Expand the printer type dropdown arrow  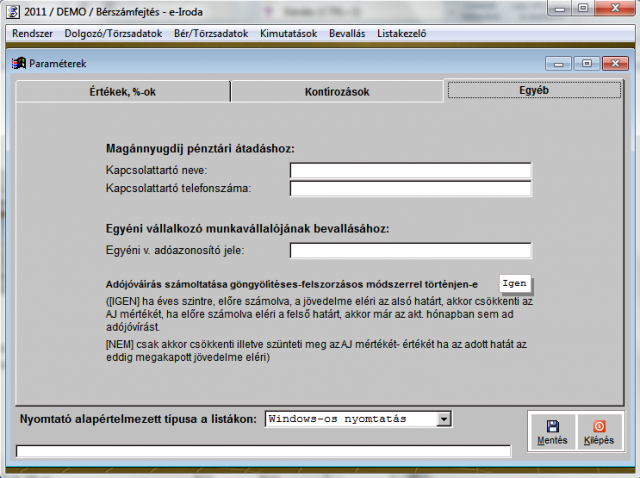pos(445,419)
